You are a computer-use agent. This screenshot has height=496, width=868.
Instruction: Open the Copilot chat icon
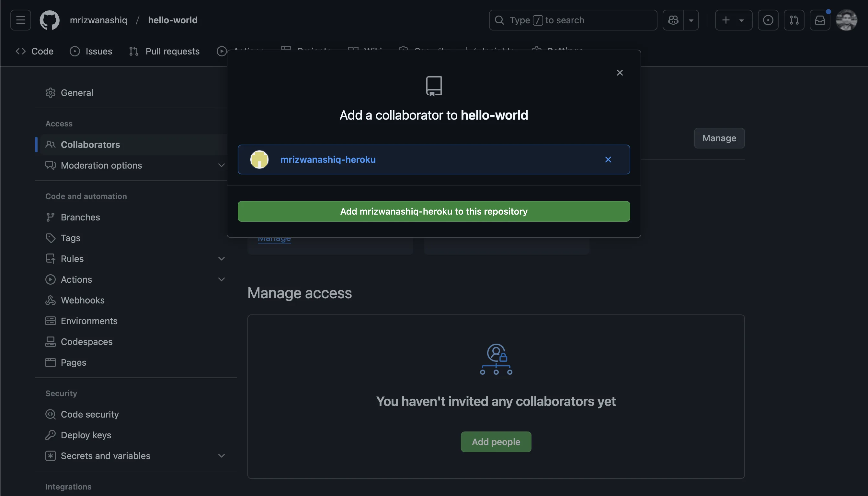point(673,20)
